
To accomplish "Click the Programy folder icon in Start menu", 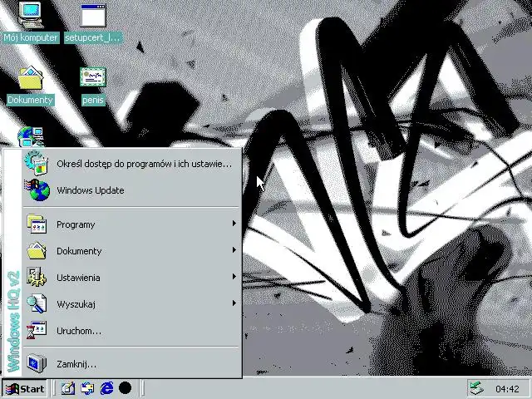I will 37,224.
